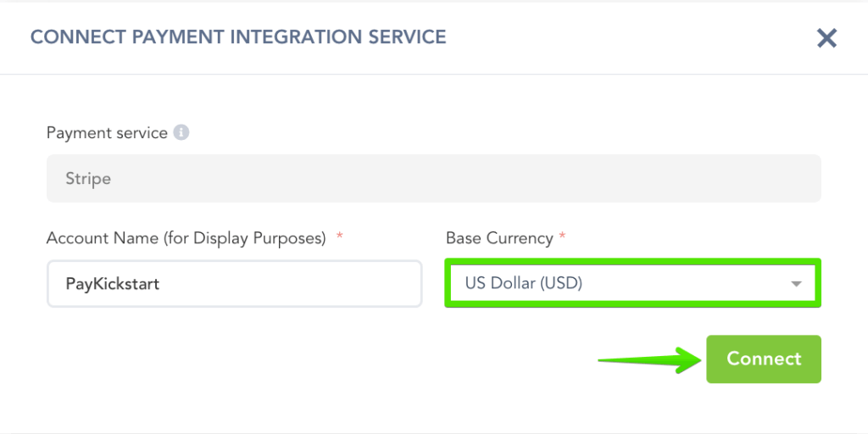The width and height of the screenshot is (868, 434).
Task: Focus the Account Name input field
Action: [280, 284]
